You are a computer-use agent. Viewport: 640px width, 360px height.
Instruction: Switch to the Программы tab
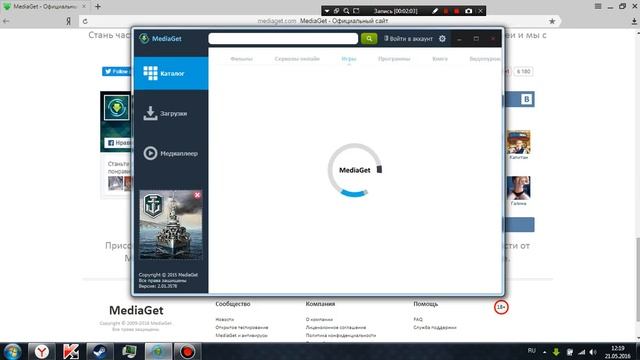[x=394, y=59]
